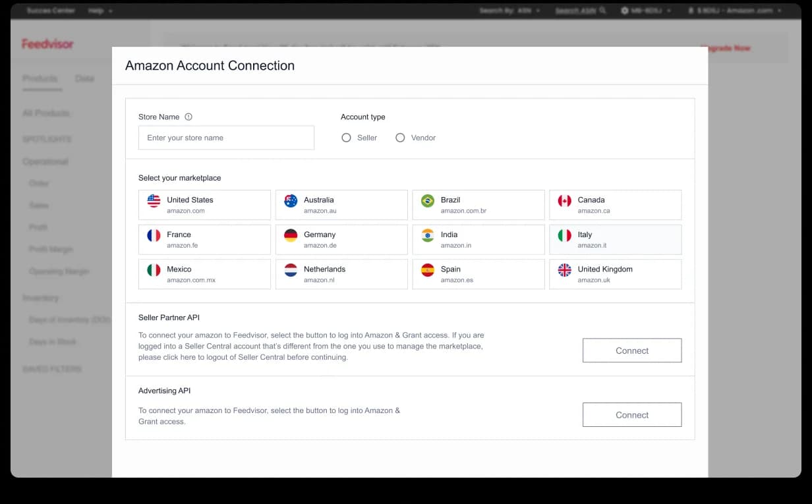The width and height of the screenshot is (812, 504).
Task: Open Success Center in the top bar
Action: (x=51, y=11)
